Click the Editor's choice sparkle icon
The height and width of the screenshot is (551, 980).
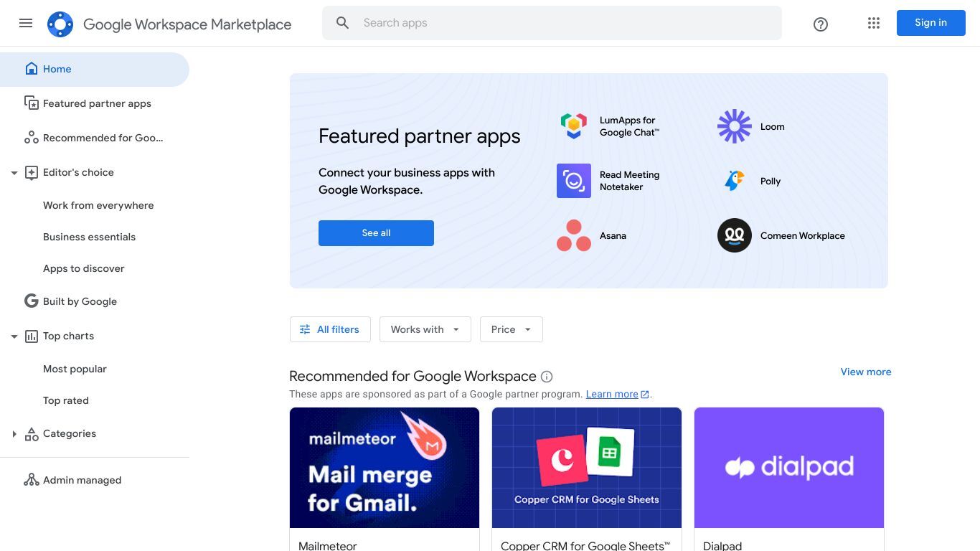tap(32, 172)
